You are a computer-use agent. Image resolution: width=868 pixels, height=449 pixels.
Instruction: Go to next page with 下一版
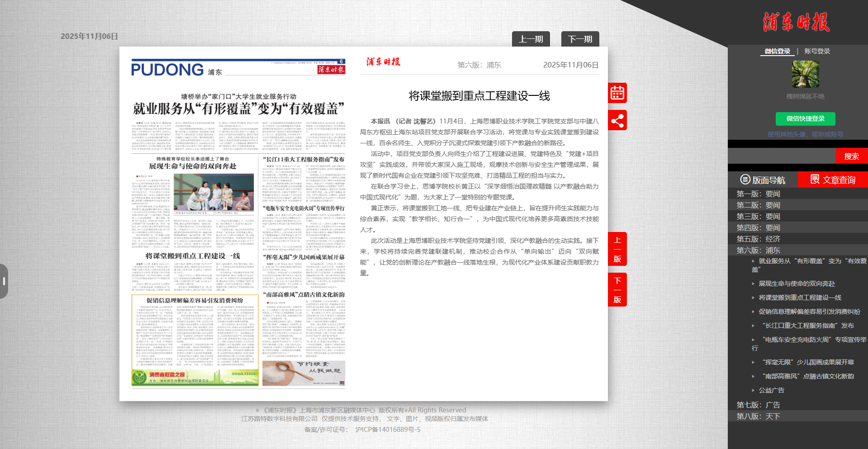pos(617,290)
